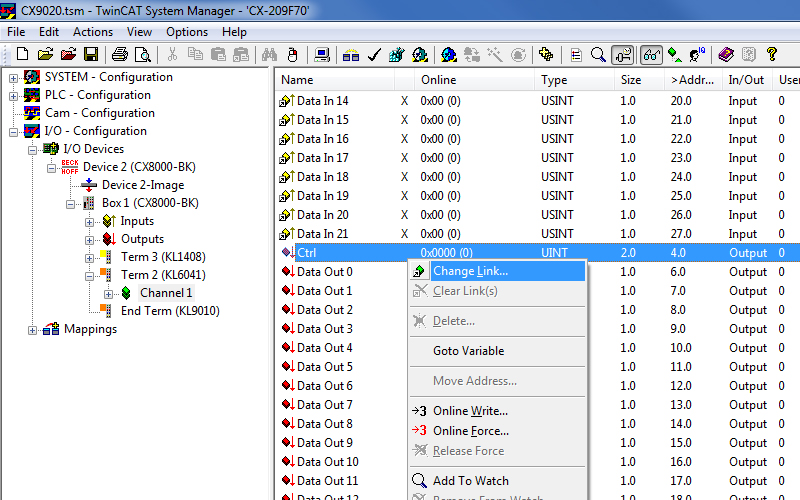Click the mouse-shaped toolbar icon
Viewport: 800px width, 500px height.
click(x=292, y=54)
